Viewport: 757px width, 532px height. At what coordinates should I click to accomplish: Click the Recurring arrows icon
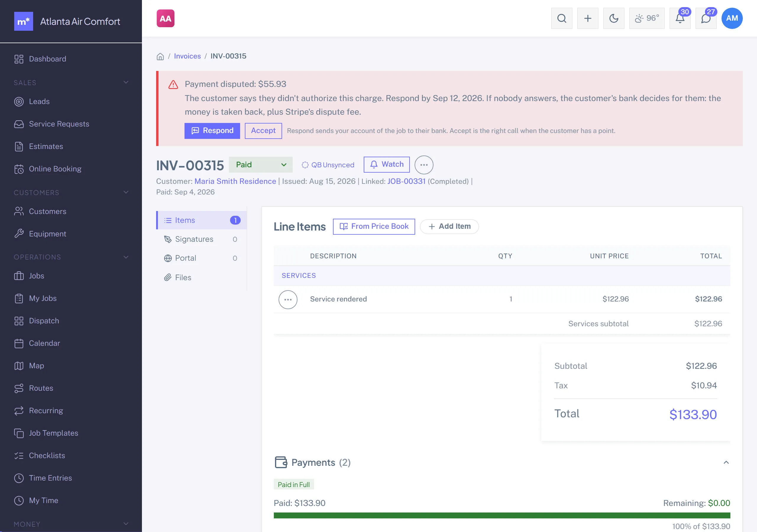[19, 411]
